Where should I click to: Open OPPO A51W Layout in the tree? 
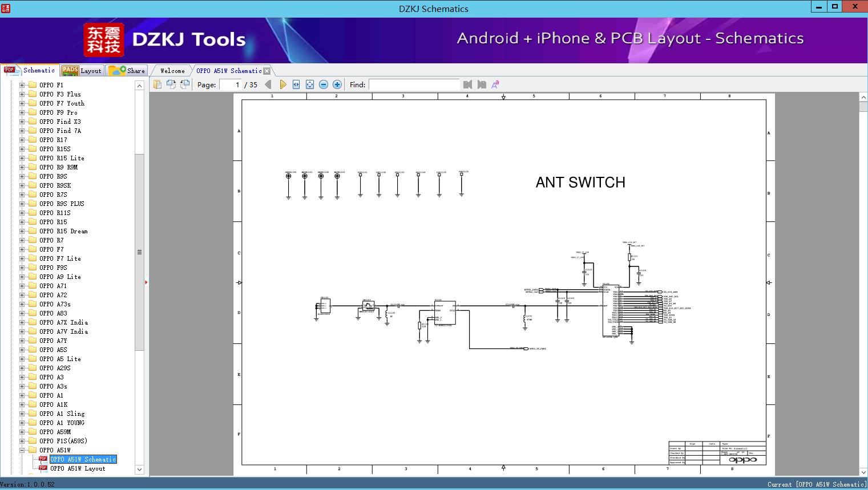coord(78,468)
